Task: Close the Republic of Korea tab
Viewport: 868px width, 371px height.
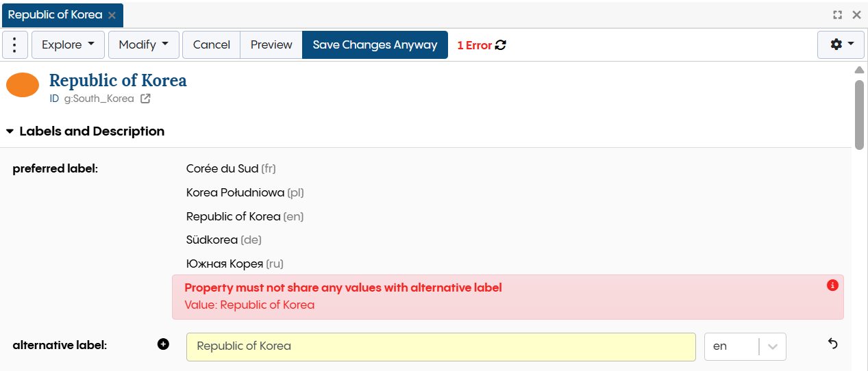Action: pyautogui.click(x=112, y=15)
